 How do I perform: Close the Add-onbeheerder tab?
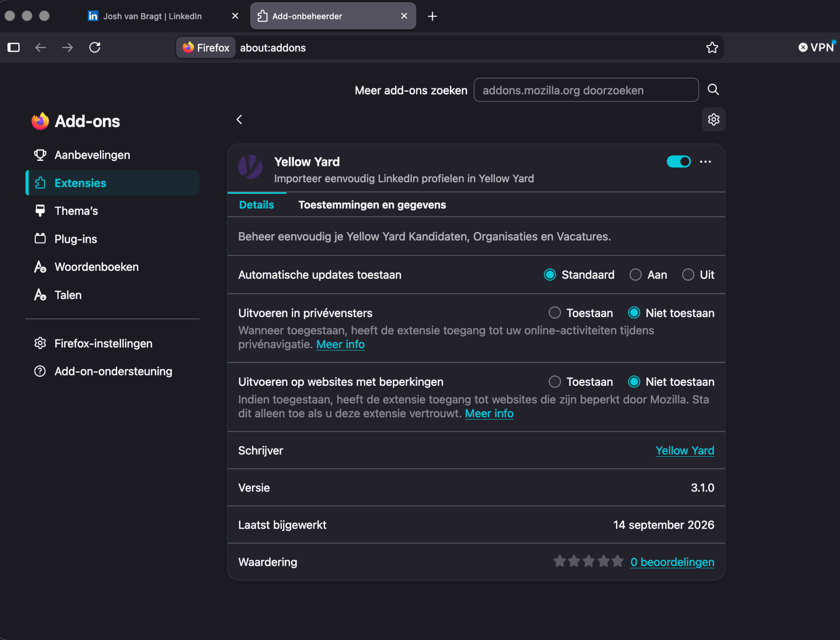click(404, 16)
